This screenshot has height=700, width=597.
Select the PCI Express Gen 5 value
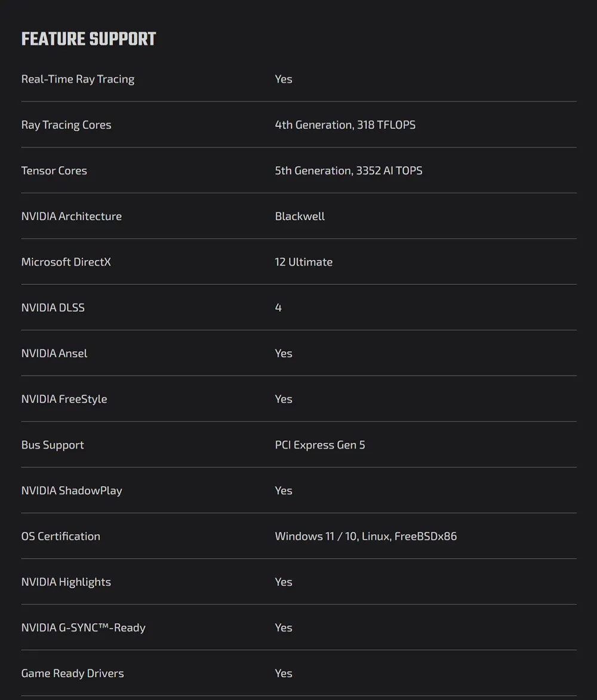320,445
